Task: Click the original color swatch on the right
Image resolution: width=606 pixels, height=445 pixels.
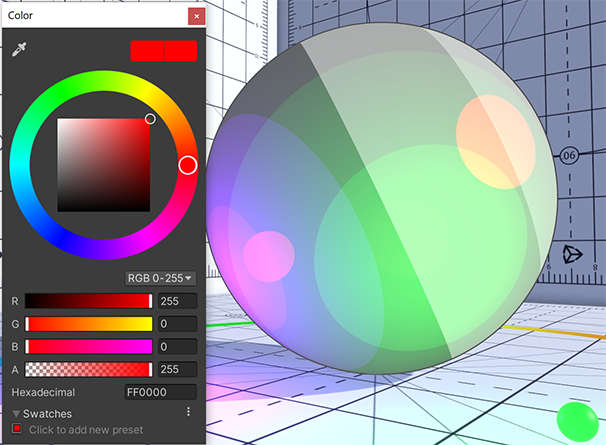Action: point(181,51)
